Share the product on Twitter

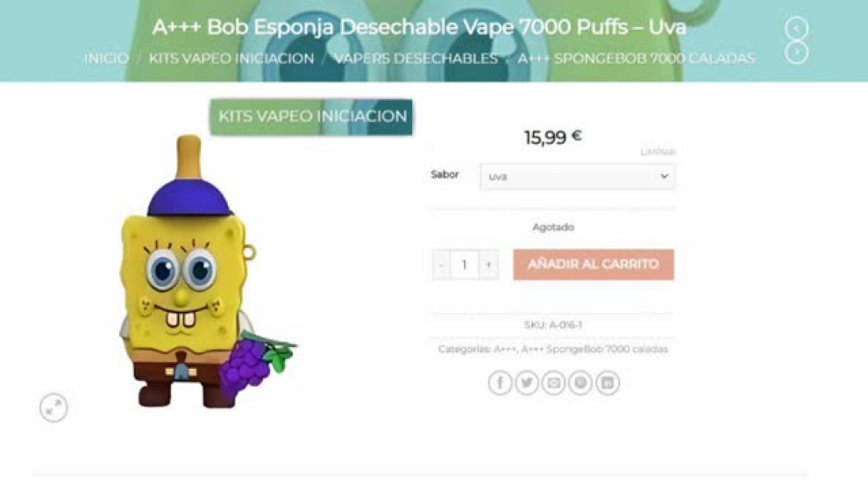[526, 382]
